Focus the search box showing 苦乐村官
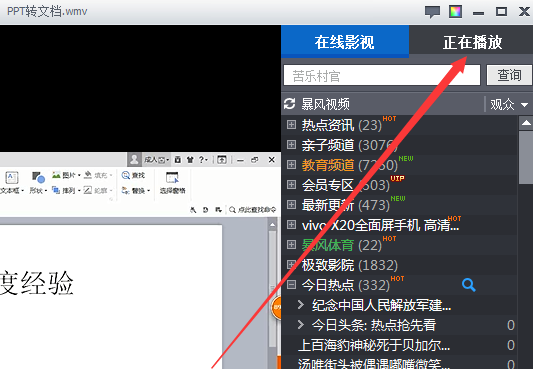 pyautogui.click(x=382, y=75)
